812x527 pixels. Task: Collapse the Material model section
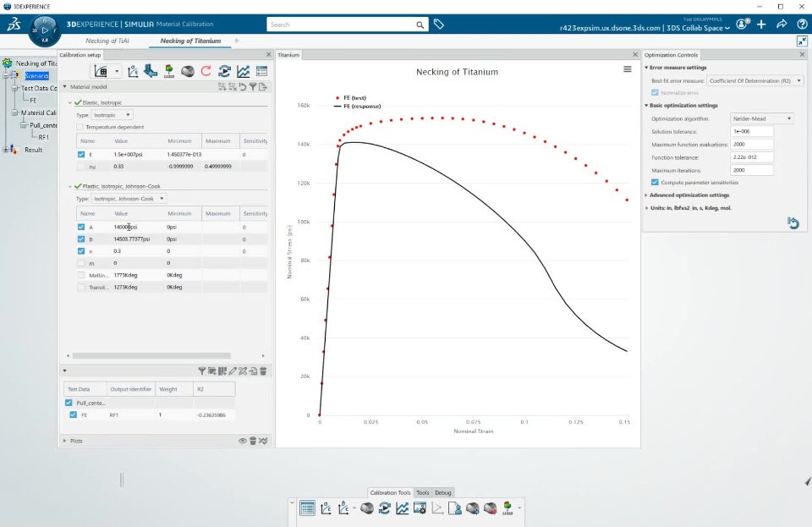(x=65, y=87)
